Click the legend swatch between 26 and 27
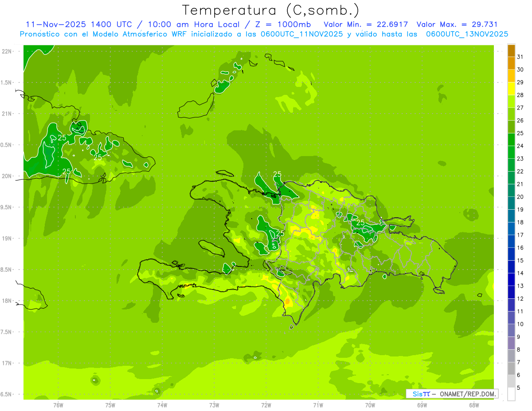This screenshot has height=411, width=532. 511,114
